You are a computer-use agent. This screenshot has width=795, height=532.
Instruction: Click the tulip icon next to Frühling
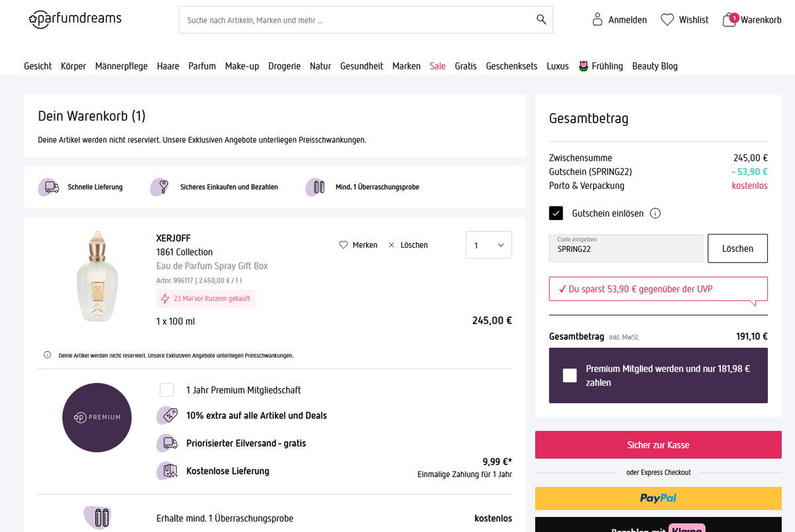pos(583,66)
